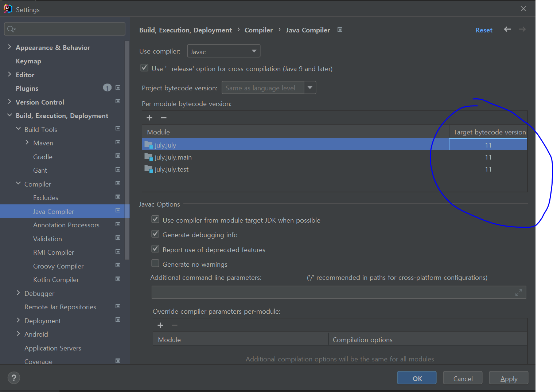The height and width of the screenshot is (392, 553).
Task: Click the Reset link
Action: point(484,30)
